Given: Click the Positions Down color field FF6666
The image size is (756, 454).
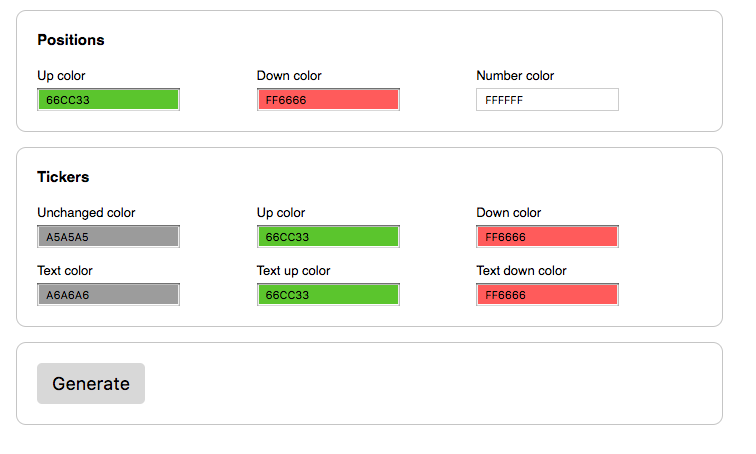Looking at the screenshot, I should tap(328, 99).
